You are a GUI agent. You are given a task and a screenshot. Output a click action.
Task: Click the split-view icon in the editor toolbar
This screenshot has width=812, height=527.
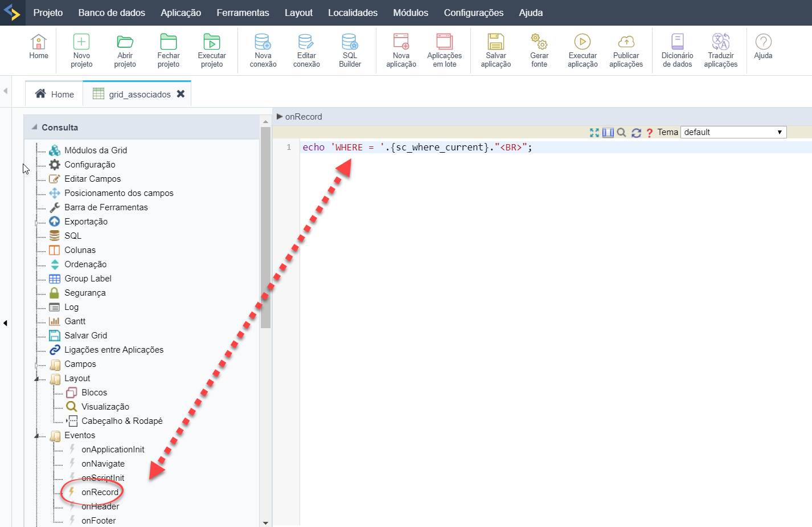click(608, 132)
